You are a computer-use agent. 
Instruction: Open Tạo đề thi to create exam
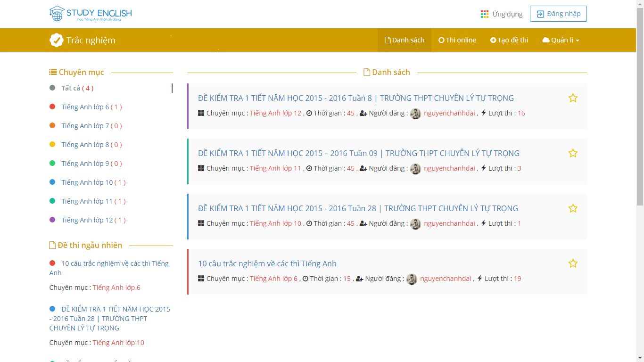(x=509, y=40)
